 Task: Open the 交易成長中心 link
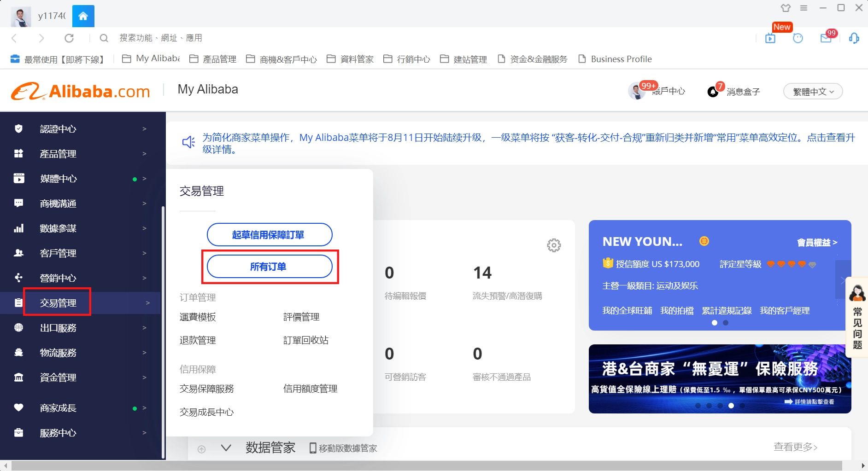207,412
